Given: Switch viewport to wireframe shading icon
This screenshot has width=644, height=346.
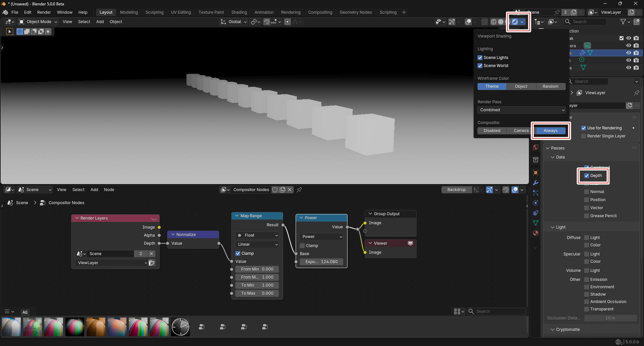Looking at the screenshot, I should (493, 22).
